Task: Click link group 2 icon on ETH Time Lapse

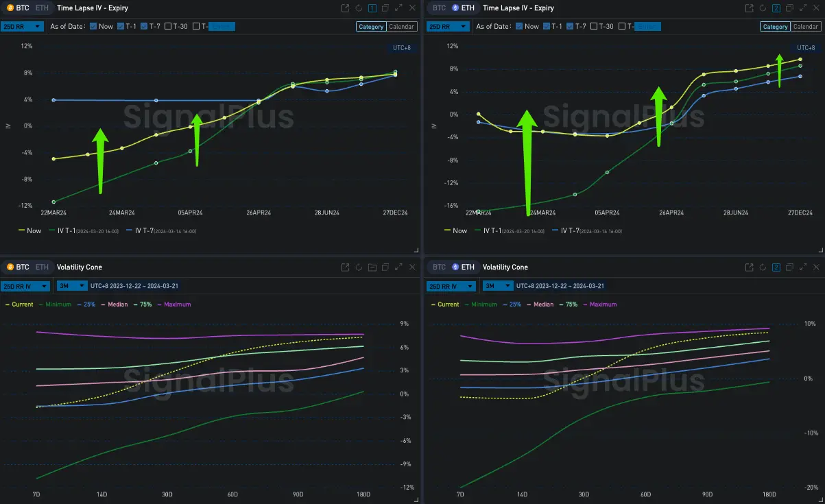Action: pos(776,8)
